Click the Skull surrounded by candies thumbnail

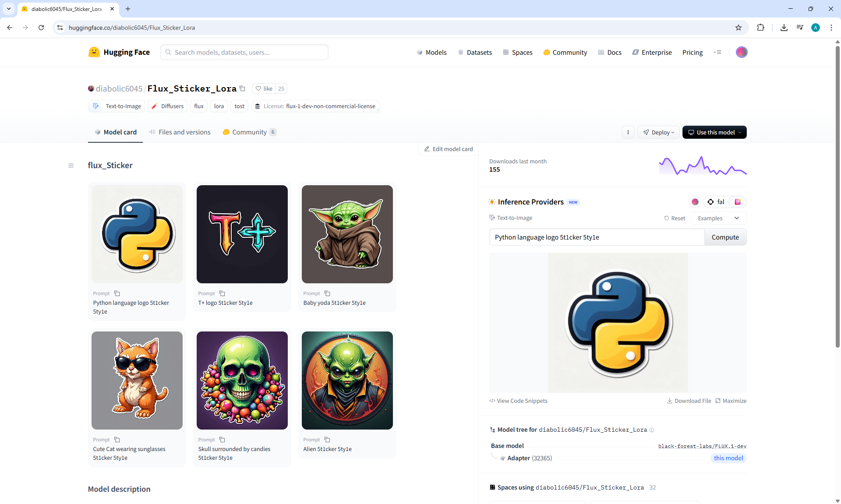click(x=242, y=380)
